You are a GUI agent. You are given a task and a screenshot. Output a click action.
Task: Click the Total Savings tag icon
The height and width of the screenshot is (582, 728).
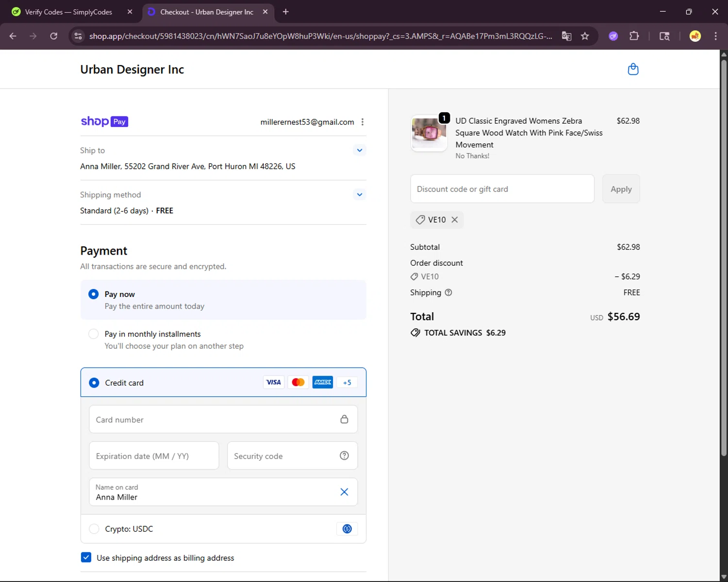click(415, 333)
